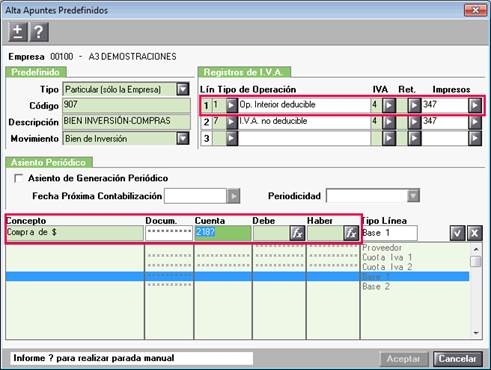Open IVA lookup arrow on line 1
The height and width of the screenshot is (370, 491).
point(388,105)
